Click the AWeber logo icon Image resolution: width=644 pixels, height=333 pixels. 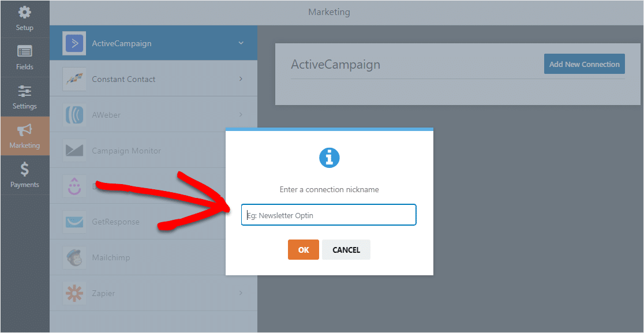[x=74, y=115]
